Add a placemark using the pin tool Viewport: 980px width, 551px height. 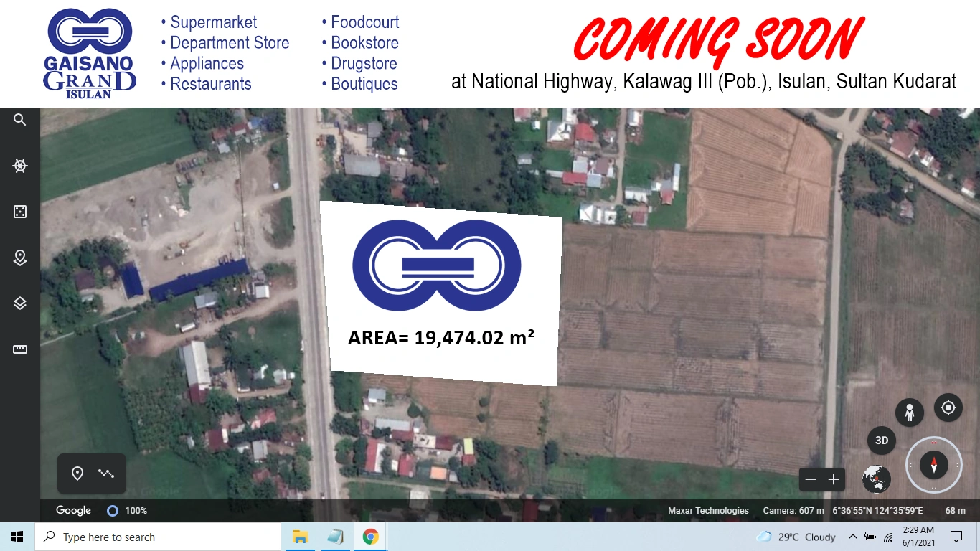pos(77,474)
